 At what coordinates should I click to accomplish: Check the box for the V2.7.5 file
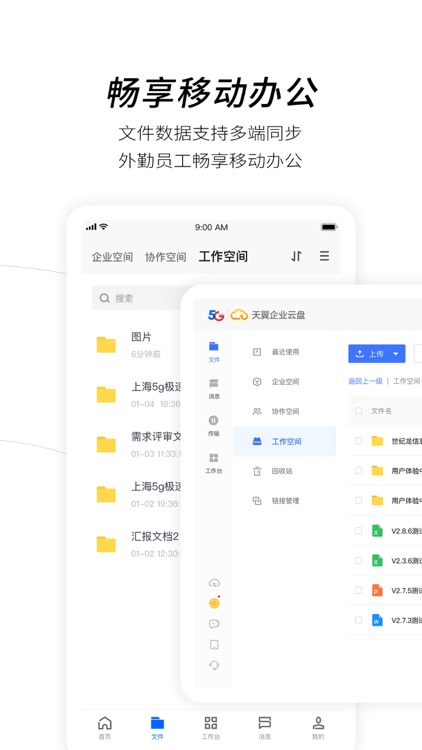[x=358, y=590]
